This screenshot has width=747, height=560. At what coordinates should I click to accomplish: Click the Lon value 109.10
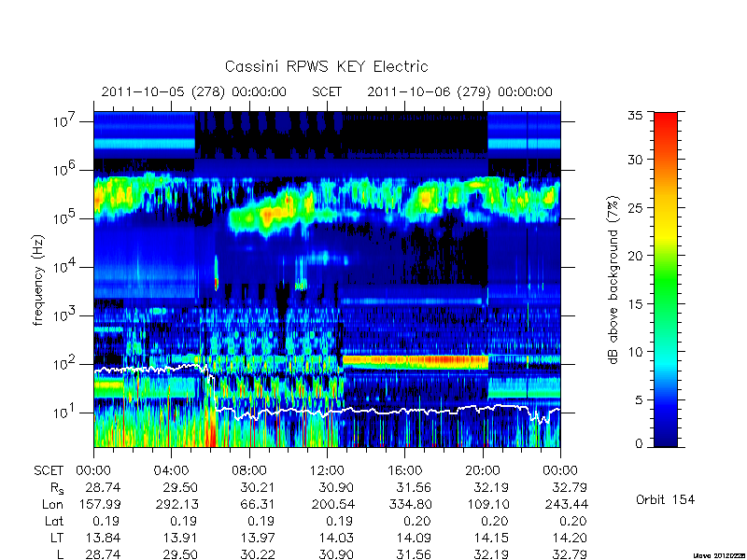487,504
